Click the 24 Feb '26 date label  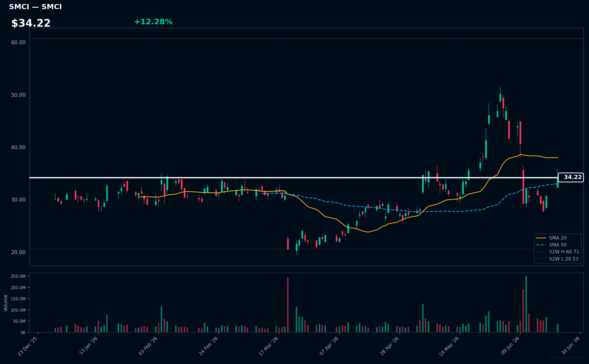pyautogui.click(x=208, y=346)
